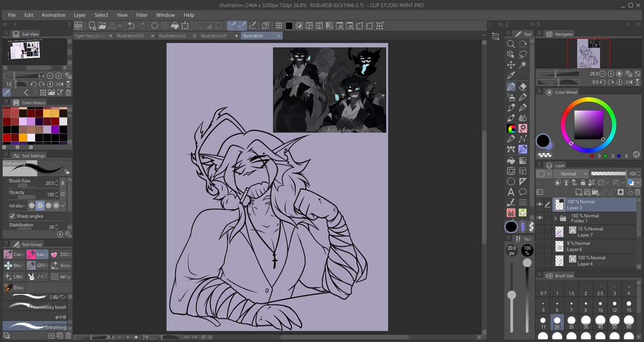This screenshot has height=342, width=644.
Task: Click the Redo arrow in command bar
Action: [141, 25]
